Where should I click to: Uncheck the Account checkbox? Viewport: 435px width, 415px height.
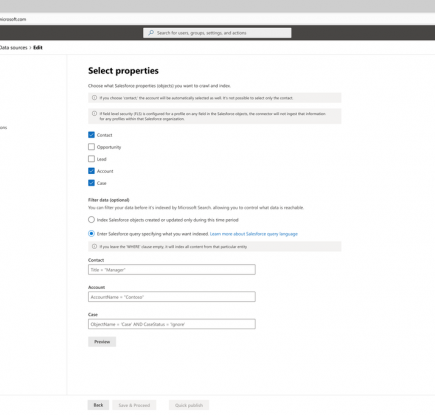(91, 171)
